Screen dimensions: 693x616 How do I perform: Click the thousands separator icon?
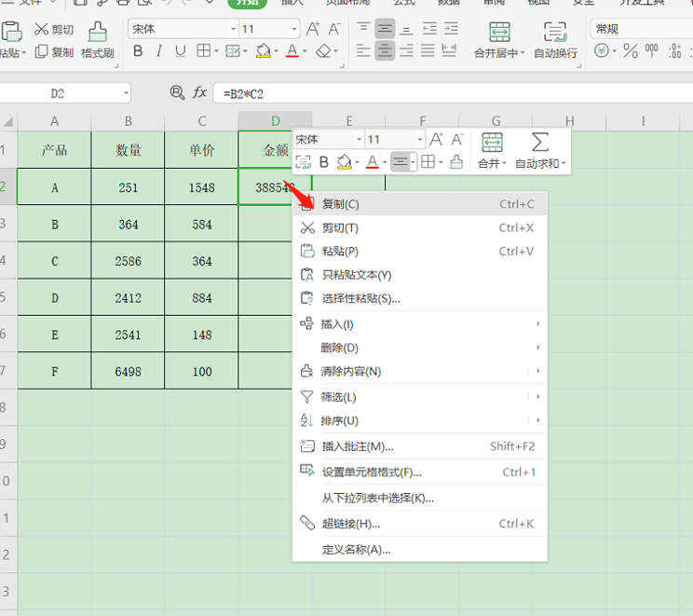pyautogui.click(x=651, y=51)
